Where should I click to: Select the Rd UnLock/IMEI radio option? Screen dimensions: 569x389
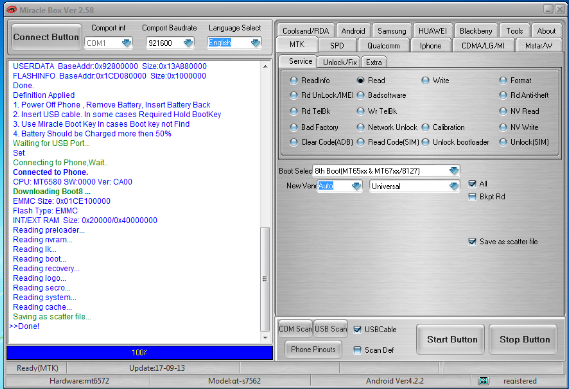[294, 95]
